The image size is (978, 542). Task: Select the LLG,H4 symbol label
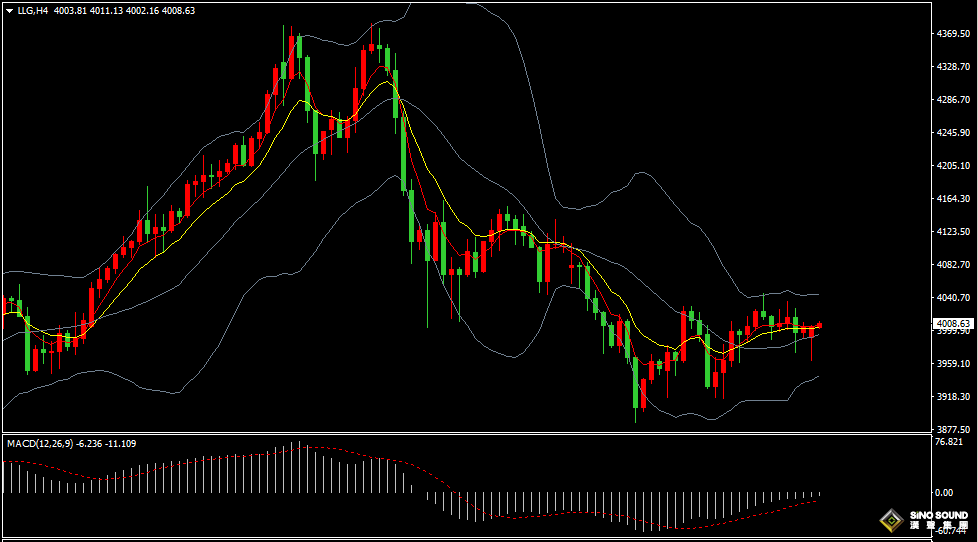click(x=33, y=11)
